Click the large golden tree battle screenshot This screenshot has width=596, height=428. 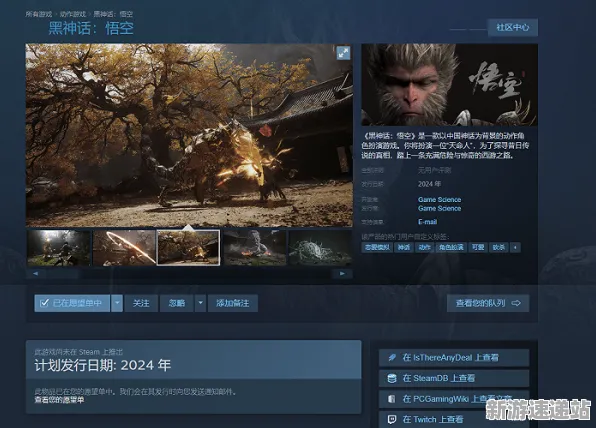[189, 135]
